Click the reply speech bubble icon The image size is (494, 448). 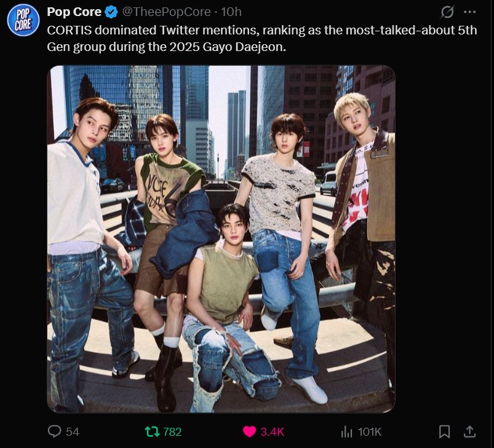coord(55,431)
